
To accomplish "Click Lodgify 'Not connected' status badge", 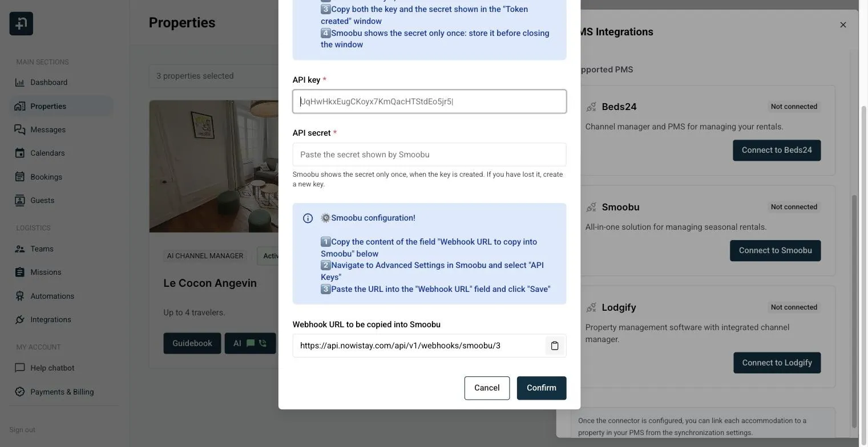I will 794,307.
